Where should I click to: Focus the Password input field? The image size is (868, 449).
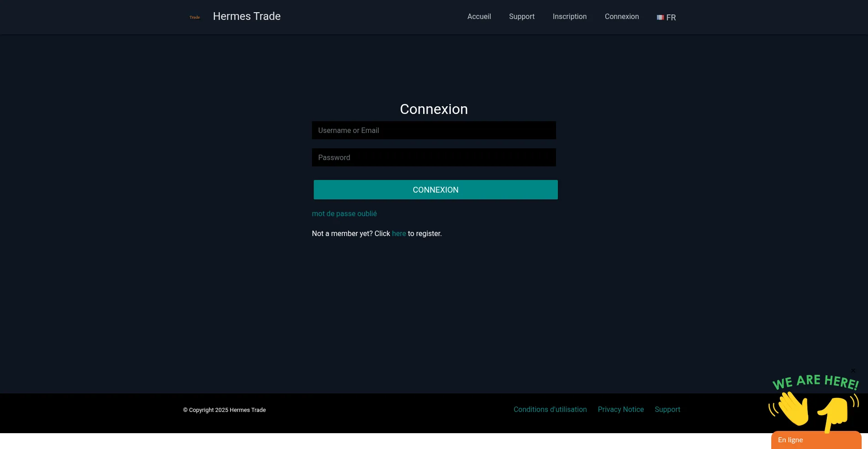(434, 157)
